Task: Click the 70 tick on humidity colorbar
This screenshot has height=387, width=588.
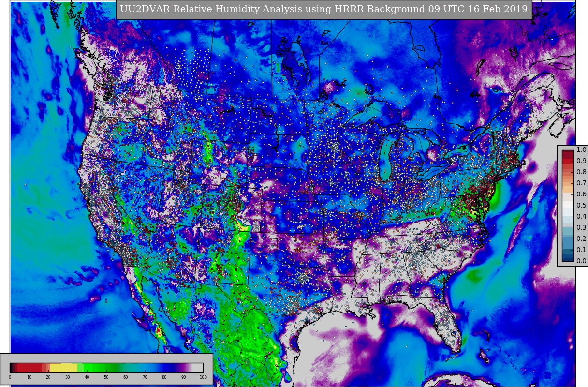Action: tap(145, 377)
